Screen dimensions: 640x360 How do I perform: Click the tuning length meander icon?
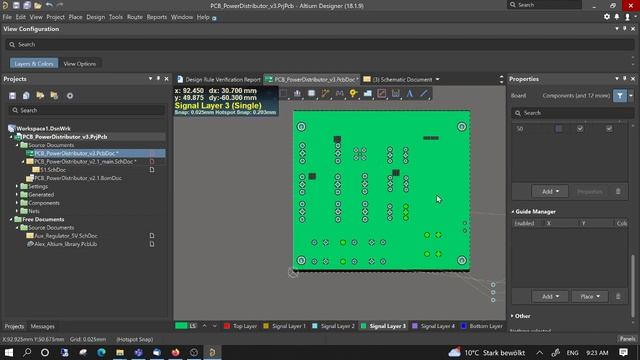click(339, 93)
